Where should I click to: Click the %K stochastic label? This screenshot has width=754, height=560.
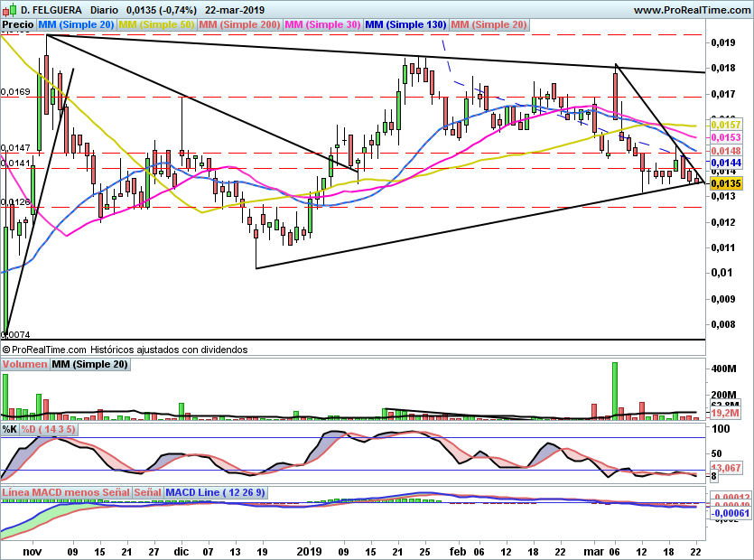click(x=10, y=429)
